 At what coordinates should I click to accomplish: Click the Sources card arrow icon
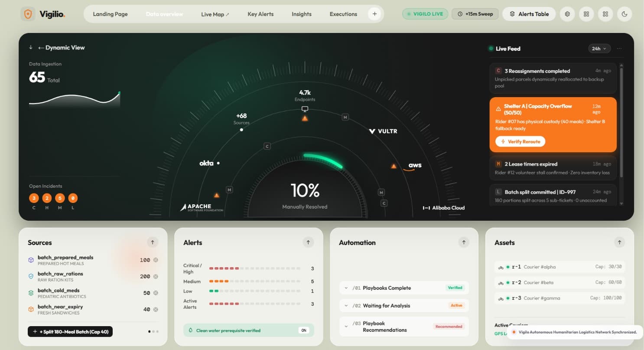(152, 242)
